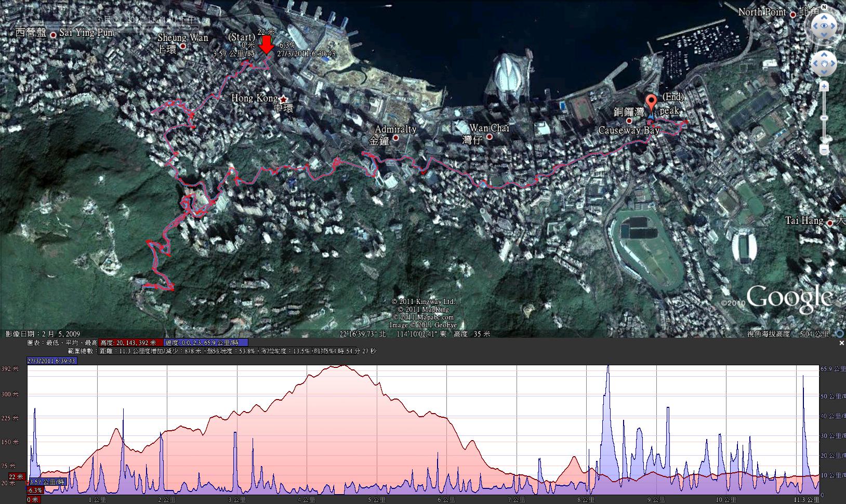Click the hand icon in the move joystick

(x=824, y=63)
